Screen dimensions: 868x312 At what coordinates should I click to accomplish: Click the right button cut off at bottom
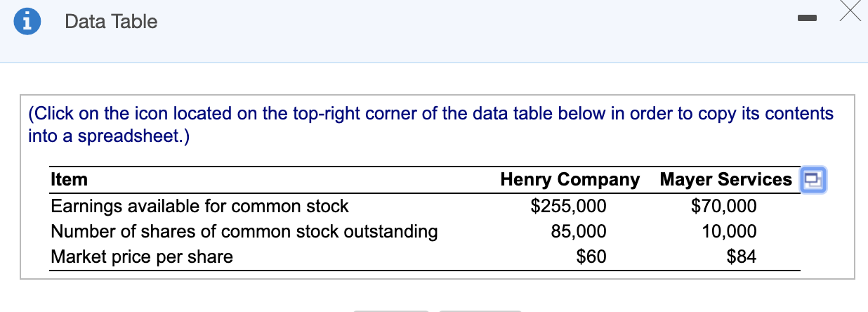point(480,309)
